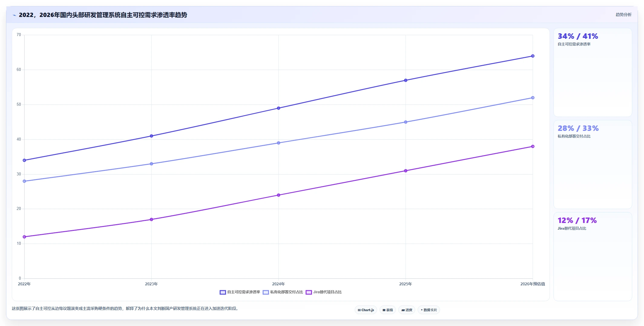
Task: Click the 2024年 x-axis label
Action: (x=278, y=284)
